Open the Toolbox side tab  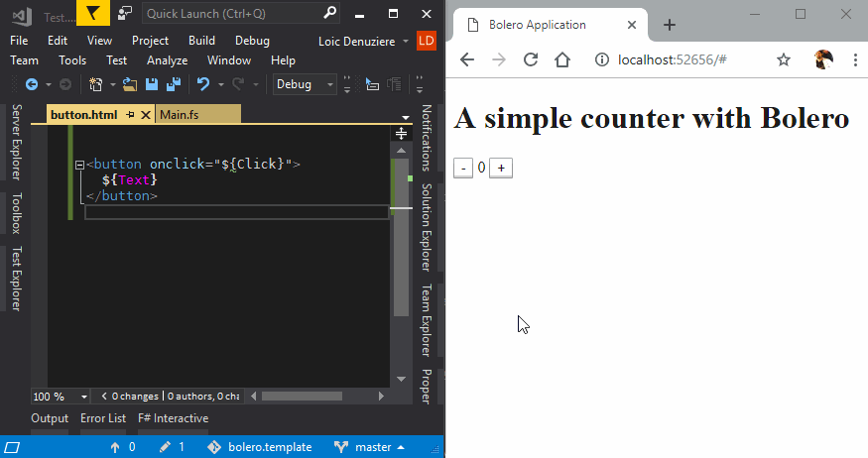pyautogui.click(x=17, y=213)
